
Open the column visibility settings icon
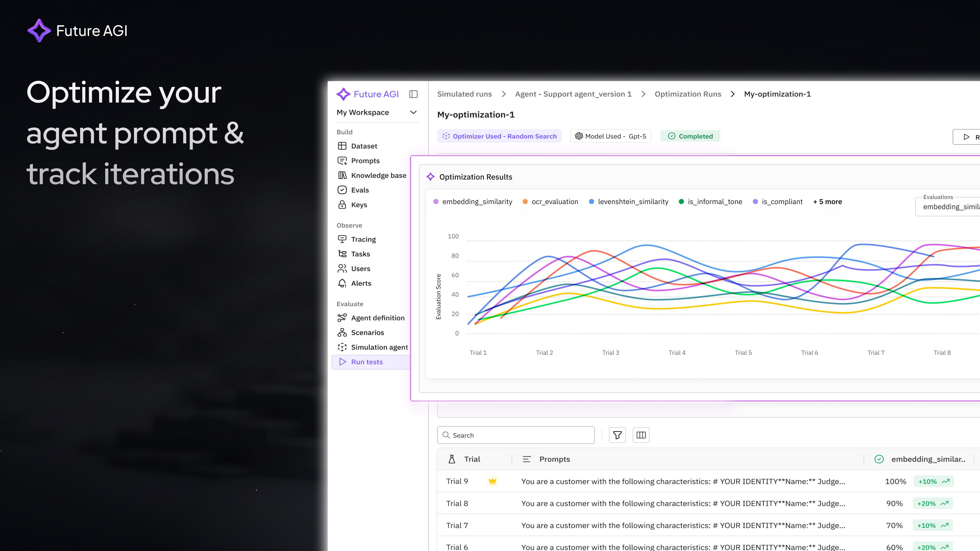[x=641, y=435]
